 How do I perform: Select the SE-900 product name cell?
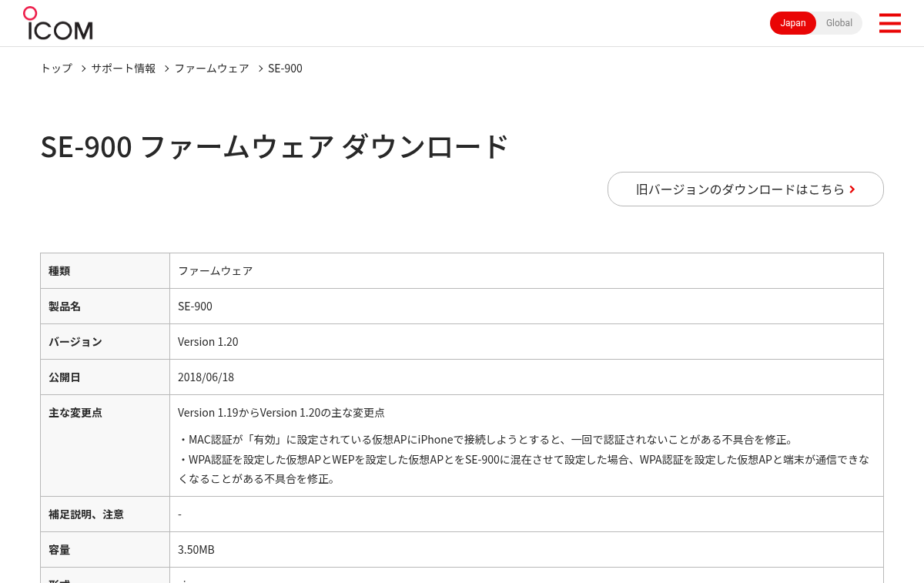[x=527, y=306]
